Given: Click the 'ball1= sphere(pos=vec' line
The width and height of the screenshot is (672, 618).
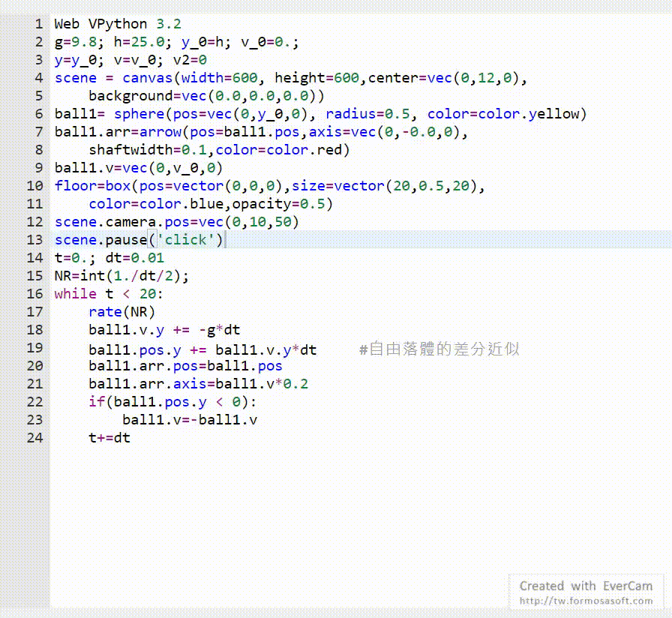Looking at the screenshot, I should [320, 114].
